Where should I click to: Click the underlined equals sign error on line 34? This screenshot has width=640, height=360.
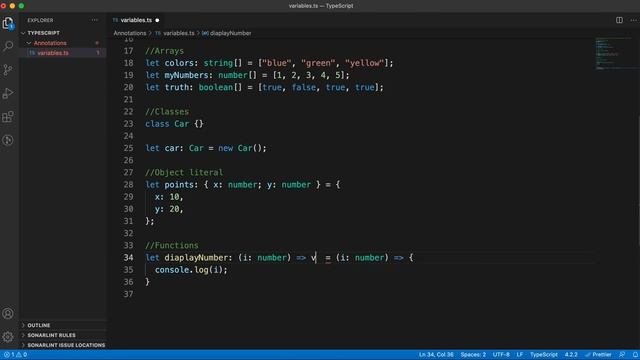coord(328,258)
